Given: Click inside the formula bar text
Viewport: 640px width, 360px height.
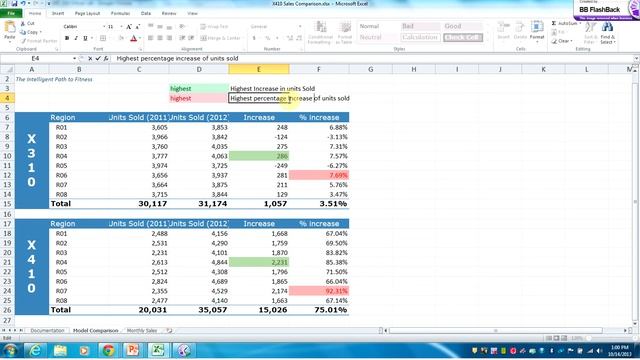Looking at the screenshot, I should 177,58.
